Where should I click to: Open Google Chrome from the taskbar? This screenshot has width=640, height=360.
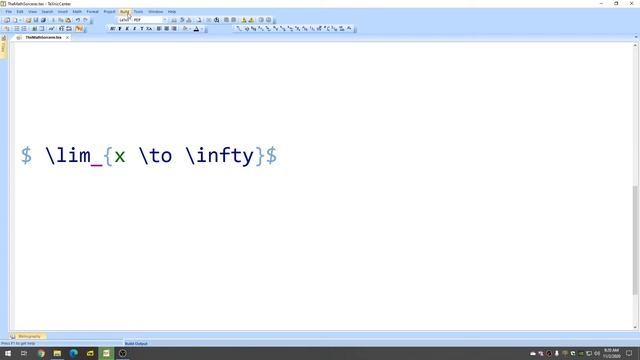(x=41, y=353)
